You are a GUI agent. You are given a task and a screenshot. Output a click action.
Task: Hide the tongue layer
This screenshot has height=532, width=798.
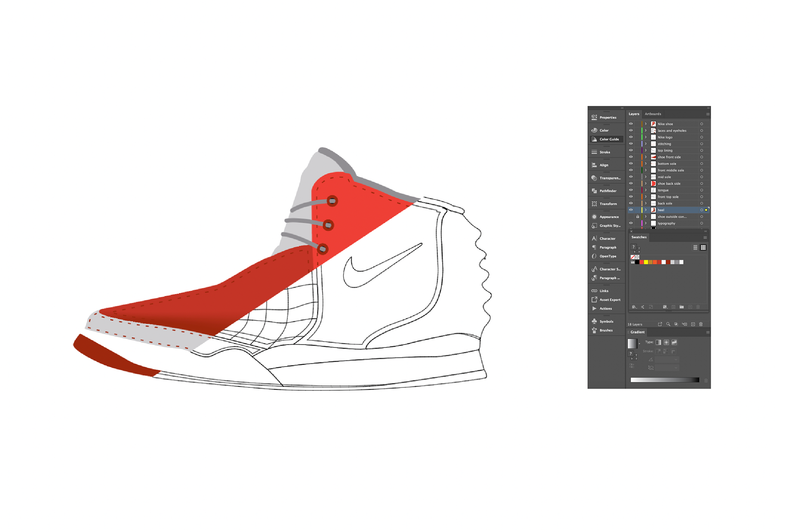click(x=631, y=190)
